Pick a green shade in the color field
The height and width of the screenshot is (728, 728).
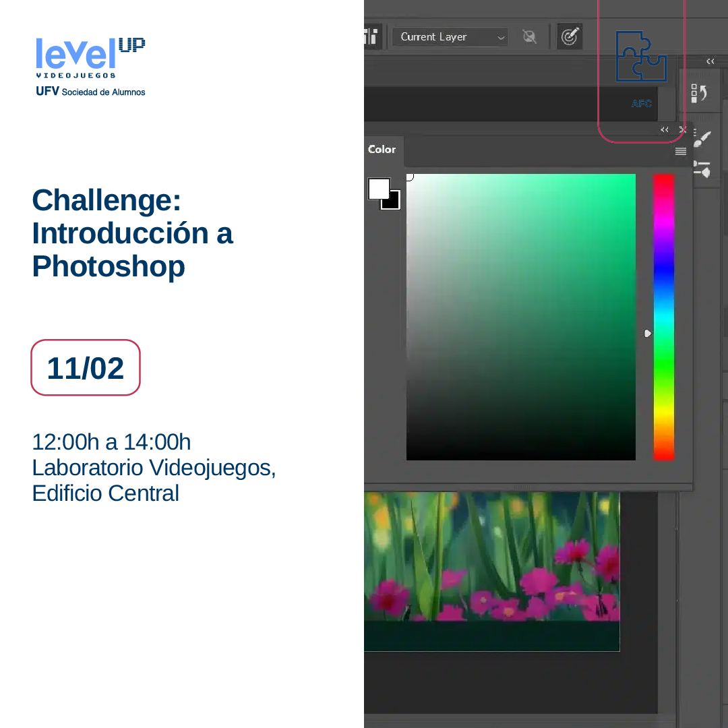click(x=520, y=317)
